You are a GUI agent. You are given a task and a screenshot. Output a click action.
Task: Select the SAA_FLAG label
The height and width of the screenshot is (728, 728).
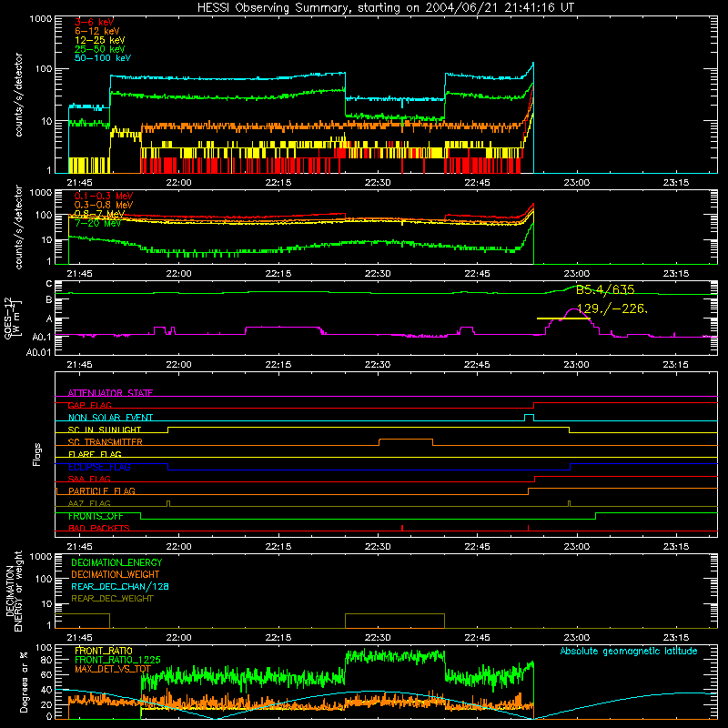coord(89,479)
